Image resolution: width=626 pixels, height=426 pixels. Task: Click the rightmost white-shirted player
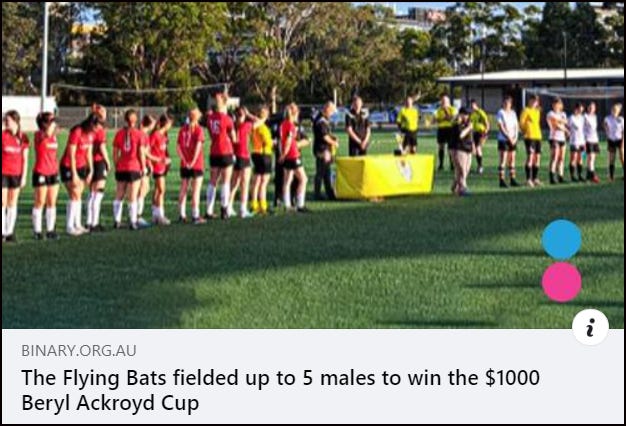click(614, 139)
